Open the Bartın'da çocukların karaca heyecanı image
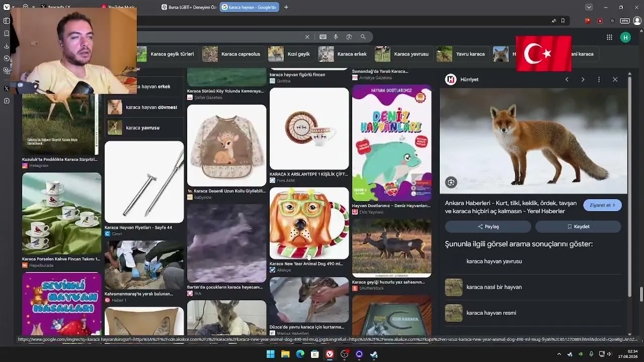This screenshot has width=644, height=362. coord(226,243)
